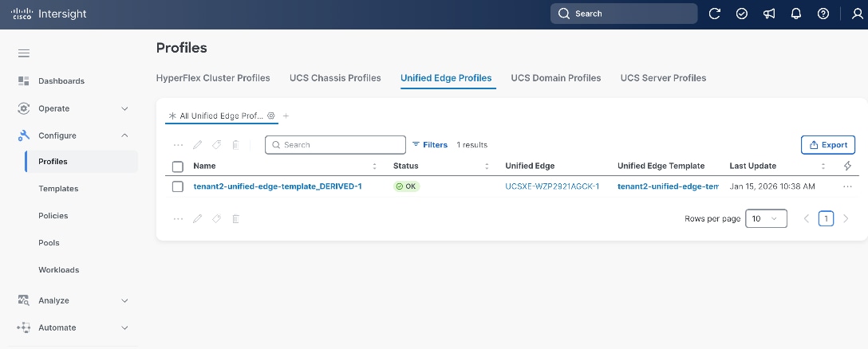Expand the Analyze menu chevron
Viewport: 868px width, 349px height.
tap(124, 300)
